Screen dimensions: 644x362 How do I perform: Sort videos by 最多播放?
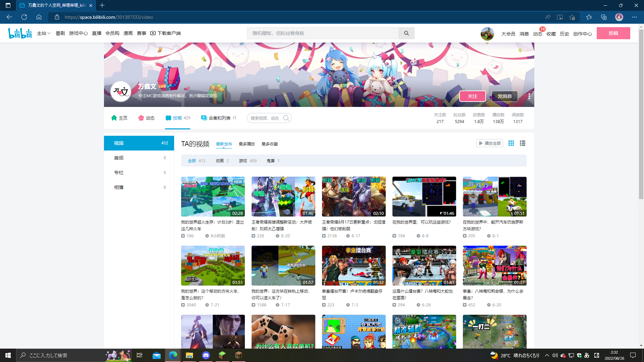click(x=247, y=144)
